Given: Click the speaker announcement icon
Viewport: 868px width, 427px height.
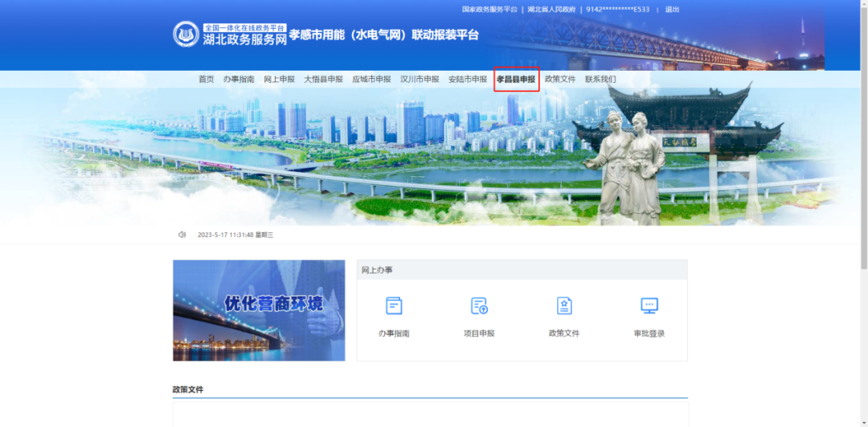Looking at the screenshot, I should (x=182, y=235).
